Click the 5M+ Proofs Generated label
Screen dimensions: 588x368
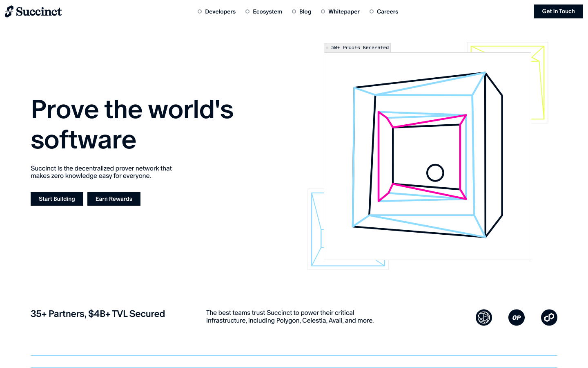tap(360, 48)
